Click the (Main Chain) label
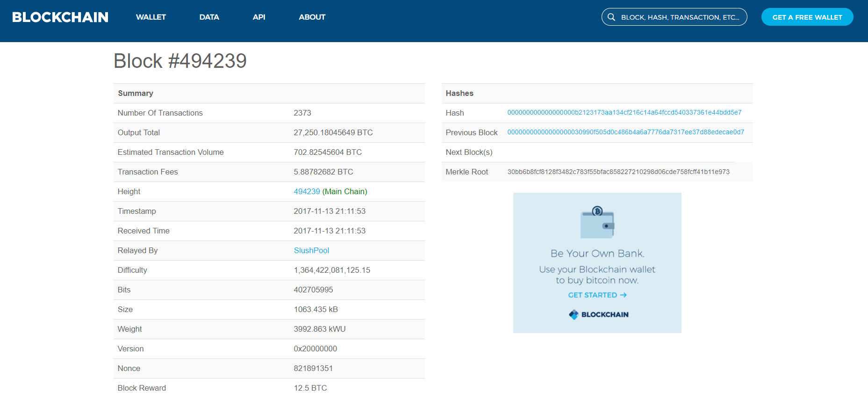Screen dimensions: 868x400 (x=345, y=191)
